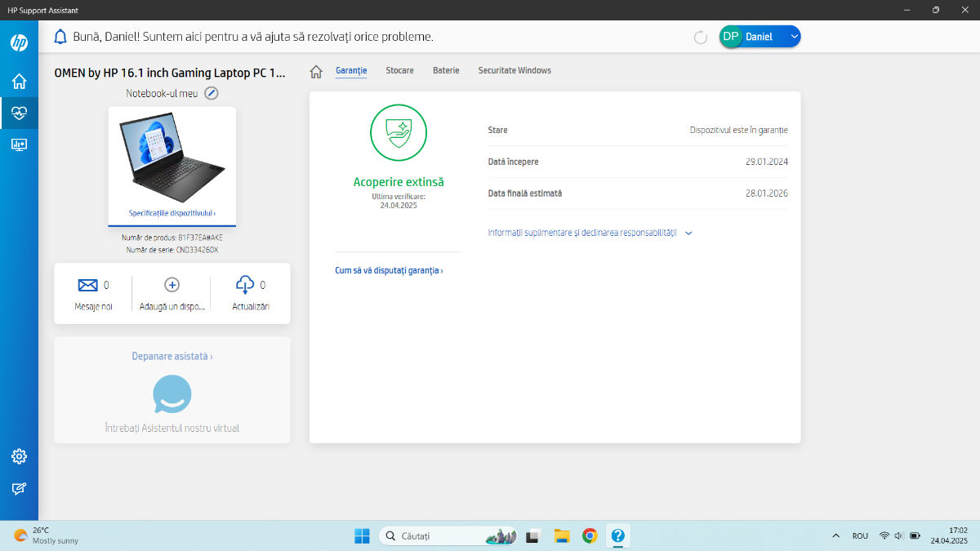980x551 pixels.
Task: Open File Explorer from taskbar
Action: coord(561,536)
